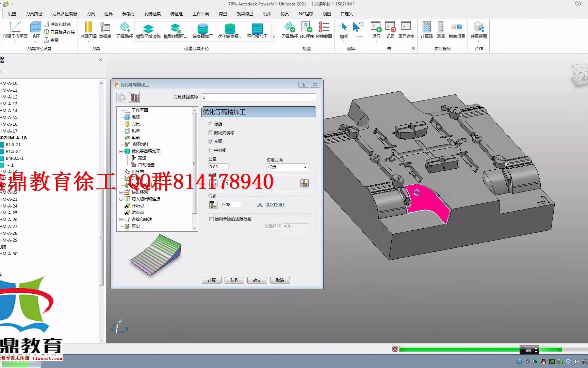Image resolution: width=588 pixels, height=368 pixels.
Task: Click Toolpath Connections (刀具路径连接) in ribbon
Action: (59, 32)
